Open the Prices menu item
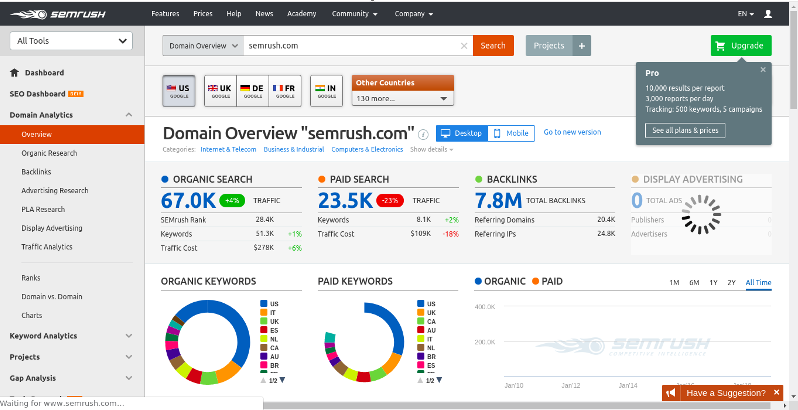The width and height of the screenshot is (798, 410). coord(203,14)
